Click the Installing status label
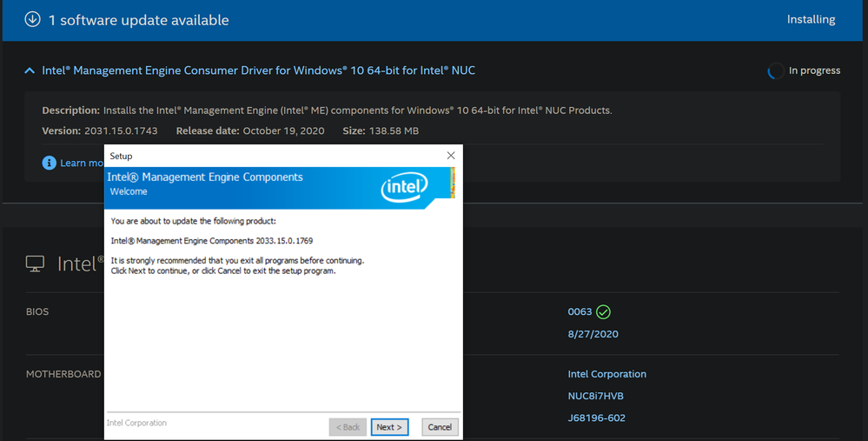868x441 pixels. 810,19
